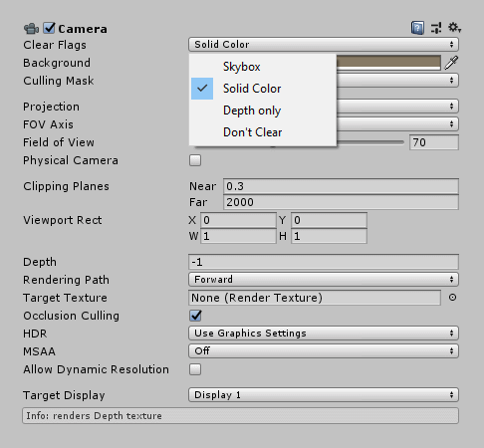
Task: Open the Rendering Path dropdown
Action: (324, 280)
